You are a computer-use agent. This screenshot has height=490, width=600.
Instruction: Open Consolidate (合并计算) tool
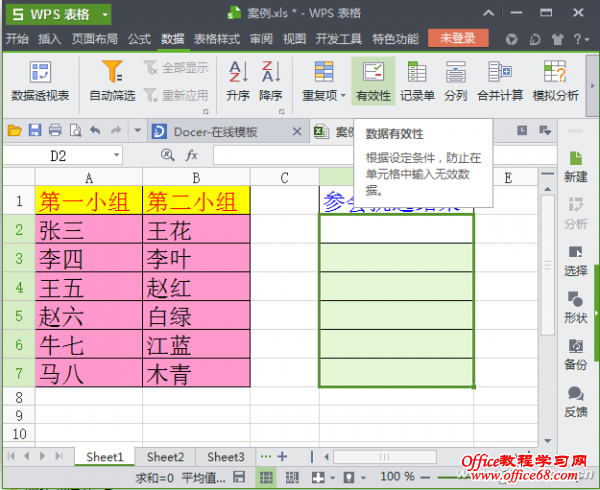point(500,82)
